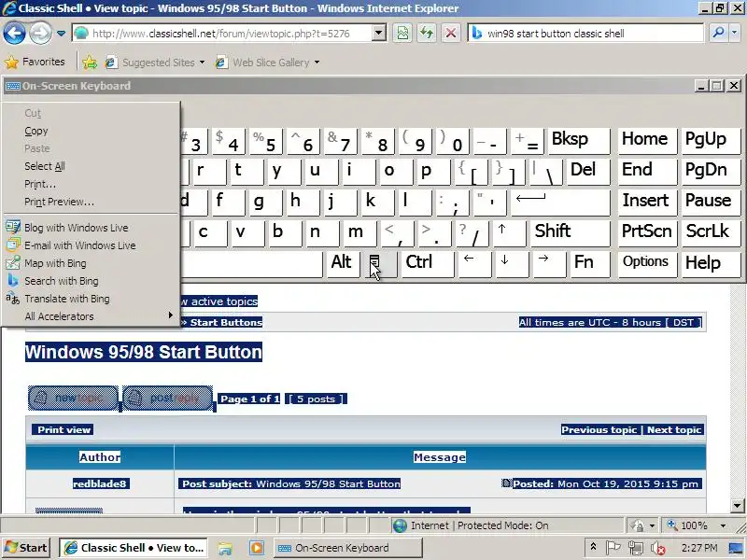Open the Print view link

63,429
